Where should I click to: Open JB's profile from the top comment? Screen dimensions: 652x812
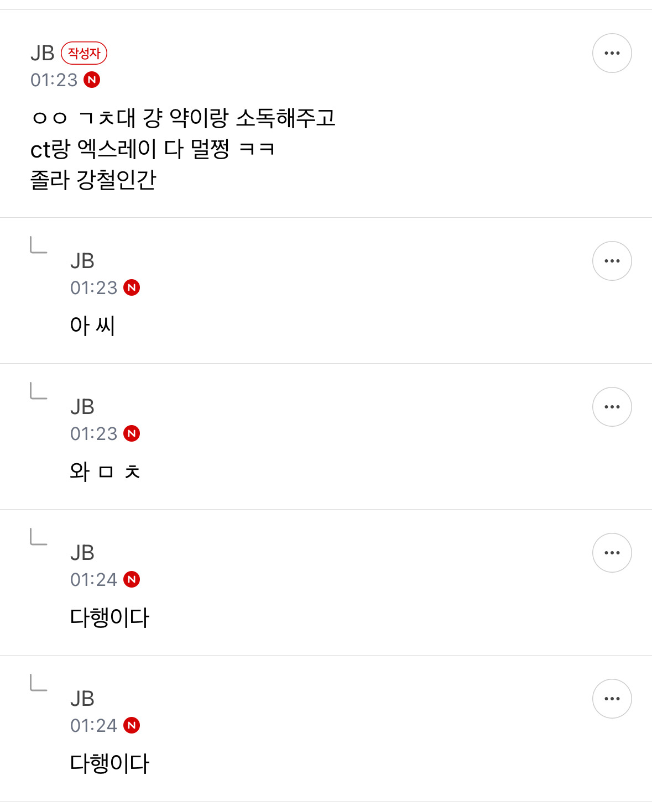(42, 53)
